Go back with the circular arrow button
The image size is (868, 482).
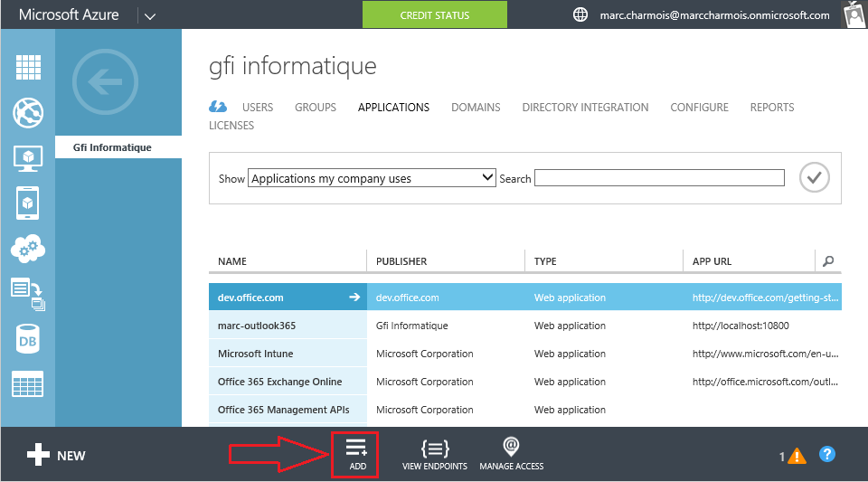[x=105, y=82]
